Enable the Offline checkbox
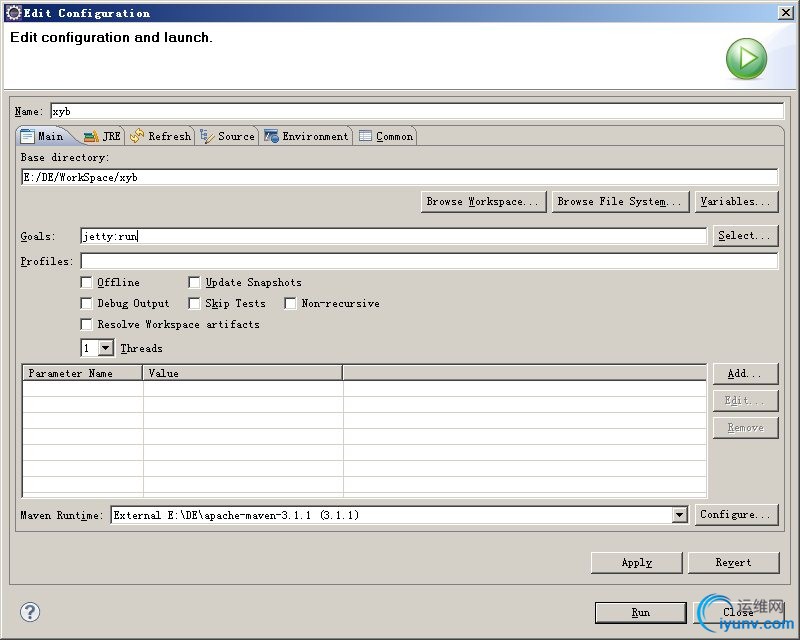 (86, 282)
